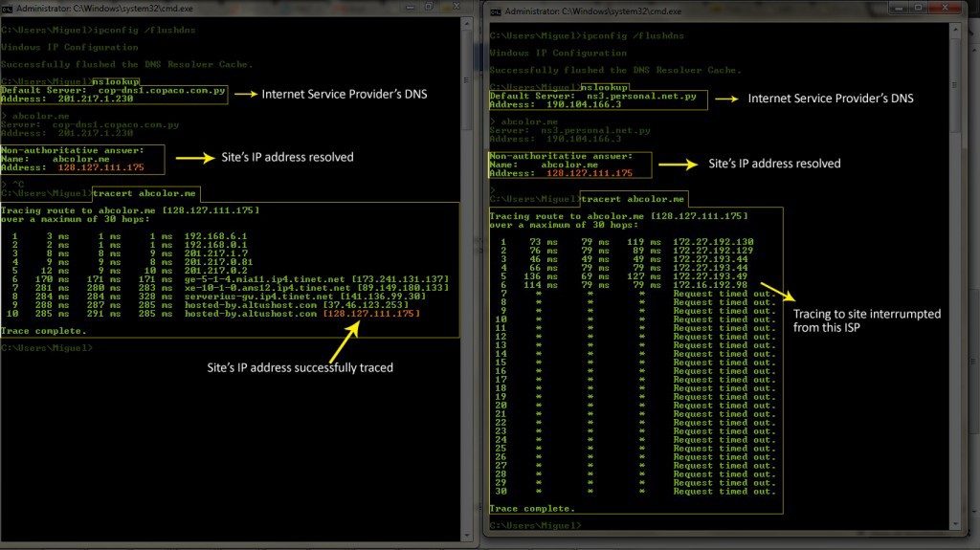Click hop 10 final red address in left traceroute
The image size is (980, 550).
(x=371, y=314)
